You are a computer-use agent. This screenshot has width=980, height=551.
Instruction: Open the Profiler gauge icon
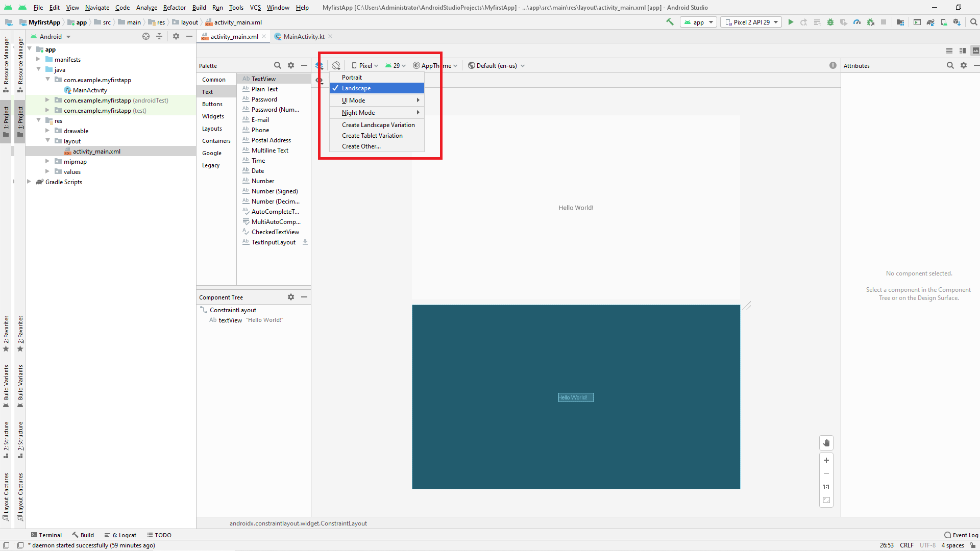857,22
